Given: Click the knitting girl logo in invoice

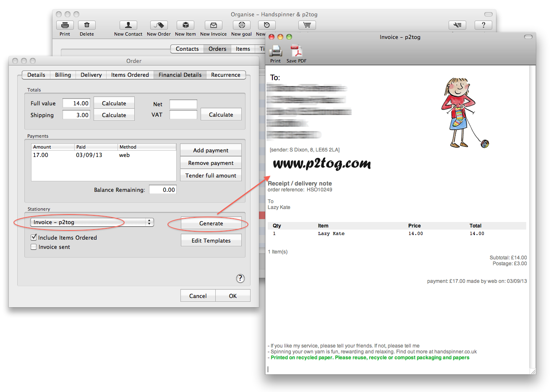Looking at the screenshot, I should [465, 112].
